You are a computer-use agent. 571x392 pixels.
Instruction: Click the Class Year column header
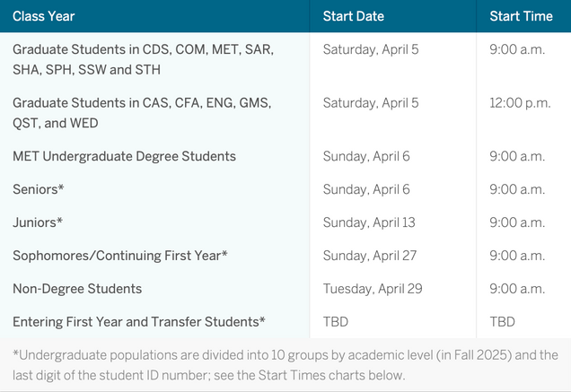click(x=44, y=16)
